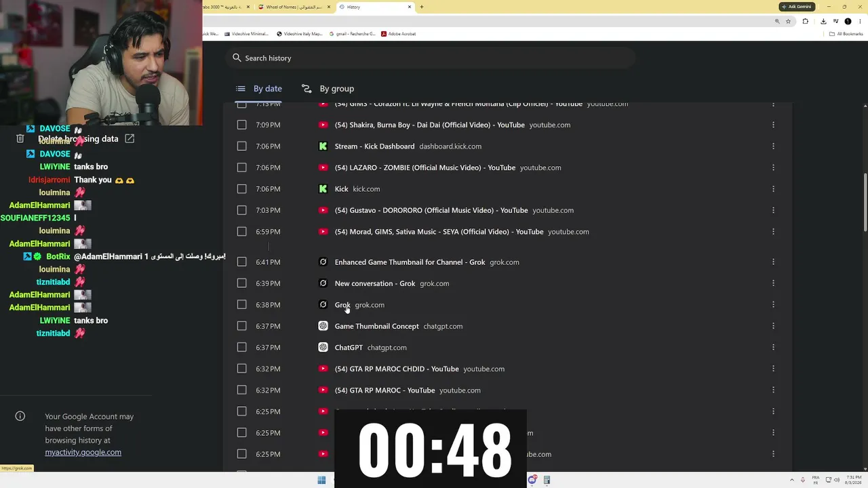This screenshot has width=868, height=488.
Task: Click the Ask Gemini button
Action: coord(796,7)
